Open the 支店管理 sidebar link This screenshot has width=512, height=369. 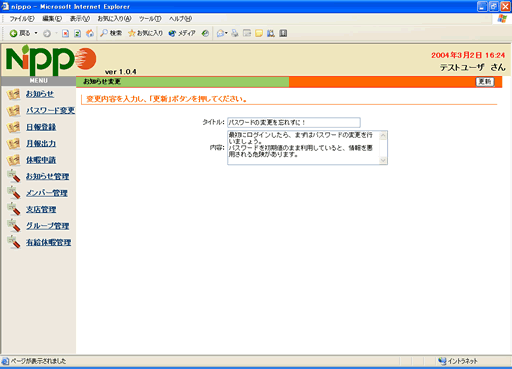coord(41,209)
